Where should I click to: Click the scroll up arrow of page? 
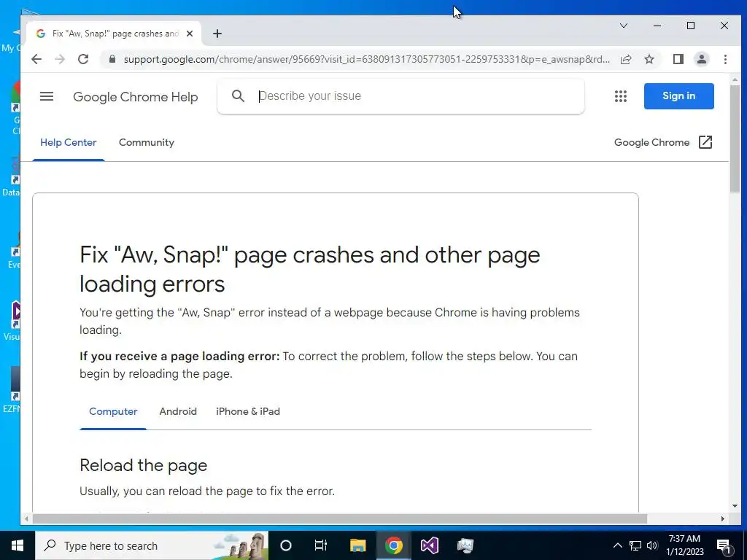pyautogui.click(x=735, y=79)
